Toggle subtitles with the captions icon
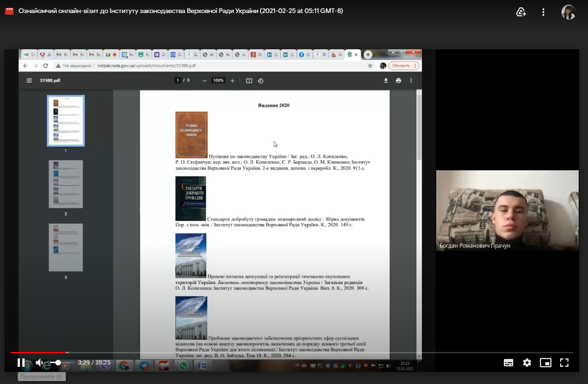This screenshot has height=384, width=588. point(509,363)
